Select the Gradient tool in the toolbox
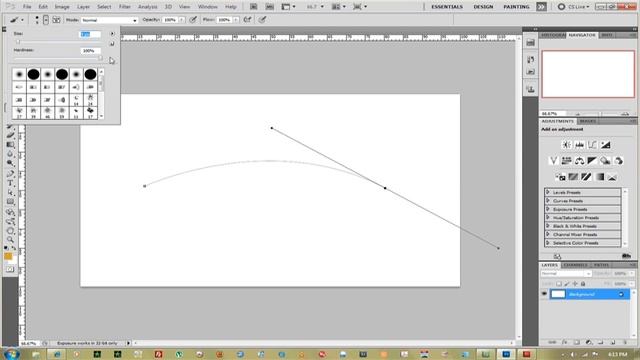The width and height of the screenshot is (640, 360). 11,144
